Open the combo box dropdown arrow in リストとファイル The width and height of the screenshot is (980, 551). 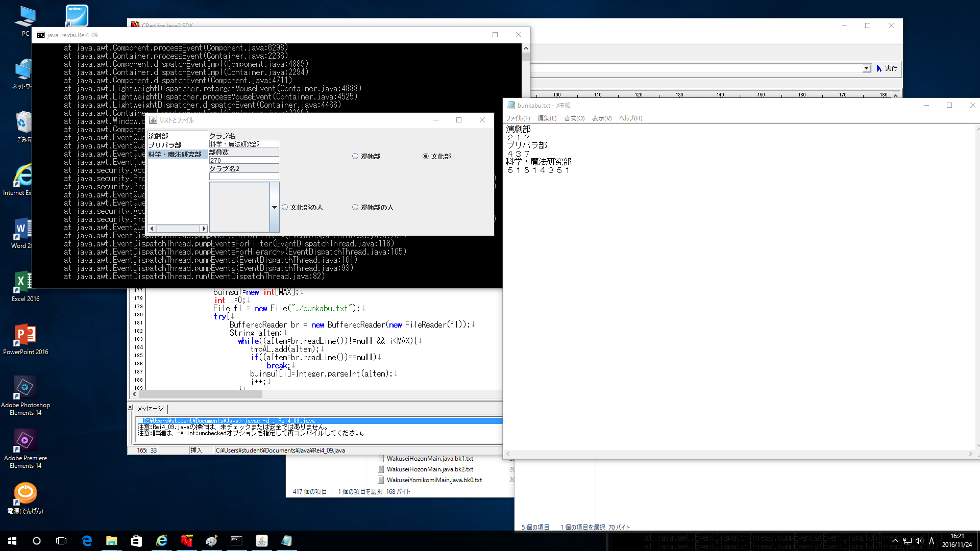[275, 208]
